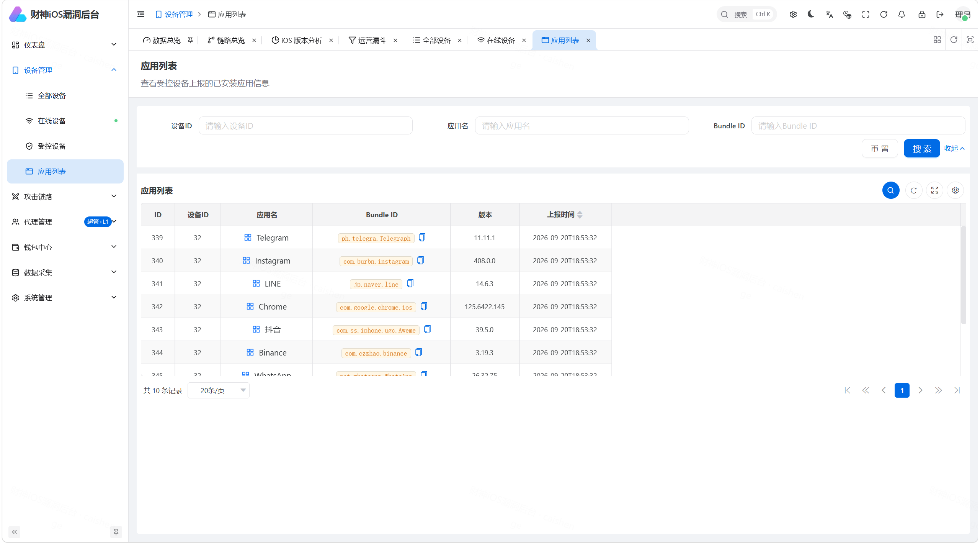Expand the 系统管理 sidebar menu

click(x=65, y=298)
